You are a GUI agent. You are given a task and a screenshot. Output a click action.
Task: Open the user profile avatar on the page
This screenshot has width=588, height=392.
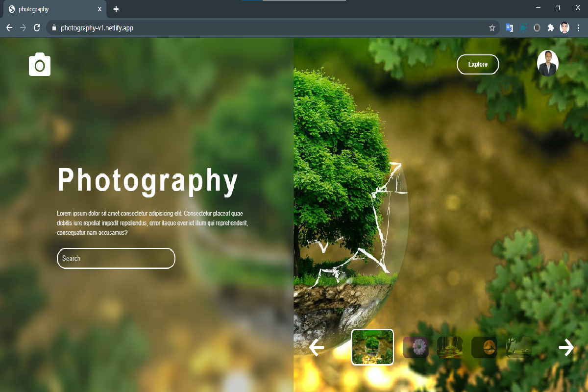[x=547, y=63]
